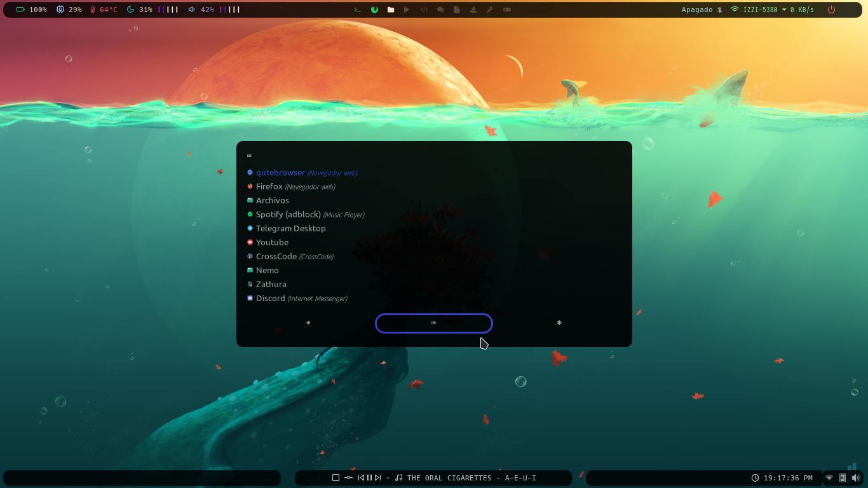The width and height of the screenshot is (868, 488).
Task: Switch to the asterisk mode tab
Action: [x=559, y=323]
